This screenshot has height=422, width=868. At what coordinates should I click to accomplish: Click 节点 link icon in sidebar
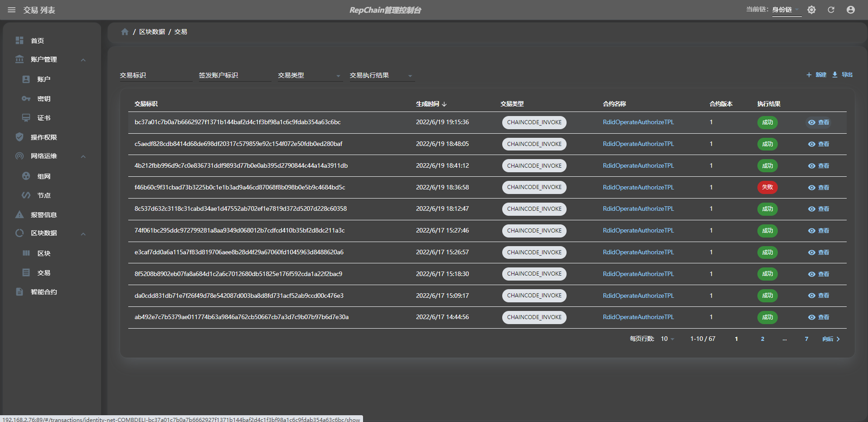[26, 195]
